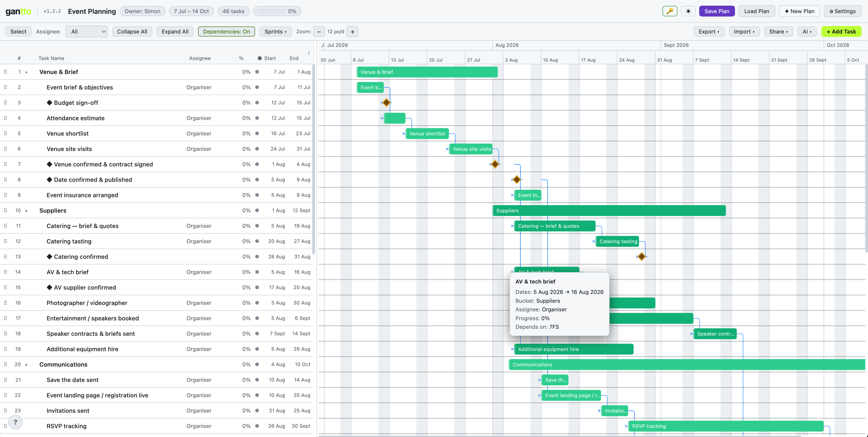Click the Event Planning plan title
This screenshot has width=868, height=437.
click(x=92, y=12)
